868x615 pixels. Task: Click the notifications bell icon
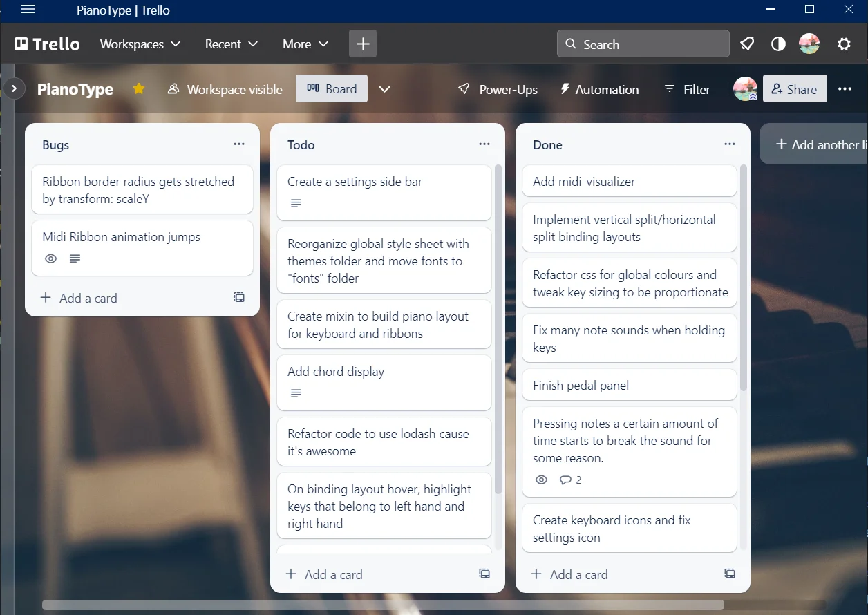(x=747, y=44)
